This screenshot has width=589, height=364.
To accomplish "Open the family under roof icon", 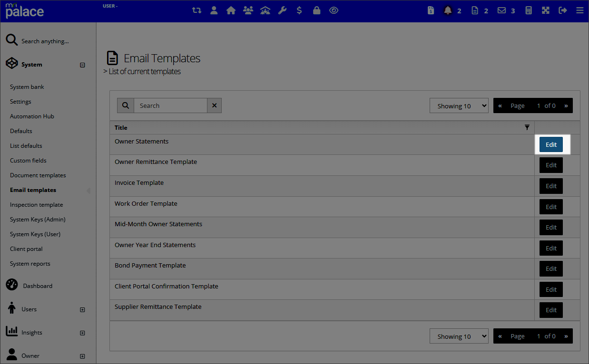I will pyautogui.click(x=265, y=10).
